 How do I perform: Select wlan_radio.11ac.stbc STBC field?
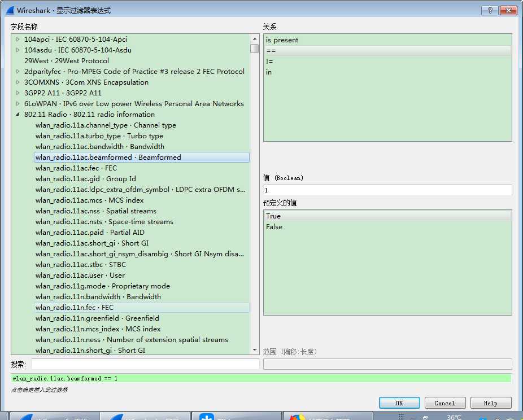(81, 265)
